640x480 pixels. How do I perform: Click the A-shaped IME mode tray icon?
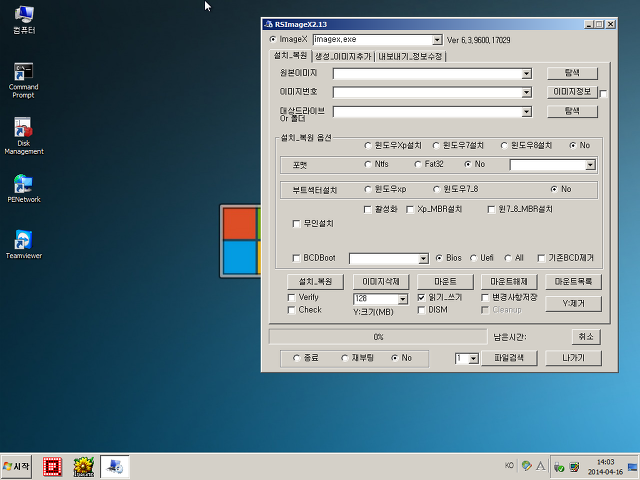[541, 466]
